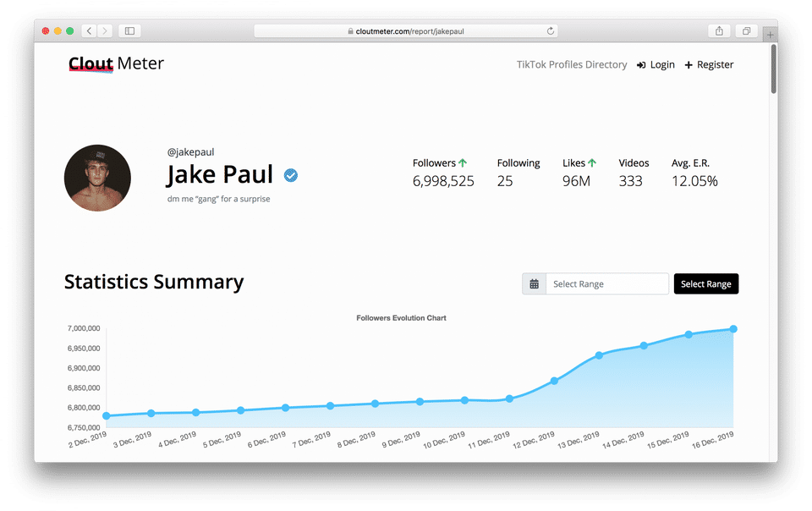Click the Avg. E.R. label
The image size is (812, 511).
pyautogui.click(x=690, y=163)
